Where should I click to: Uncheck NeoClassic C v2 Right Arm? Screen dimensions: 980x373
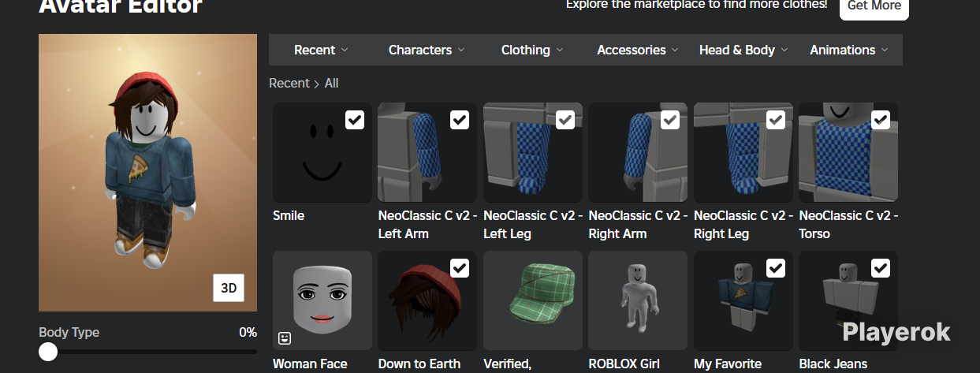point(670,120)
